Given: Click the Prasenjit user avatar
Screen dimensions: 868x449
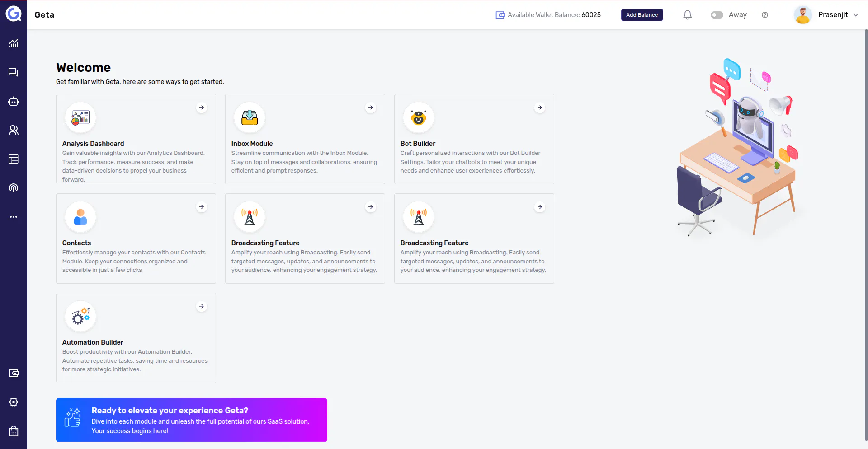Looking at the screenshot, I should click(803, 15).
